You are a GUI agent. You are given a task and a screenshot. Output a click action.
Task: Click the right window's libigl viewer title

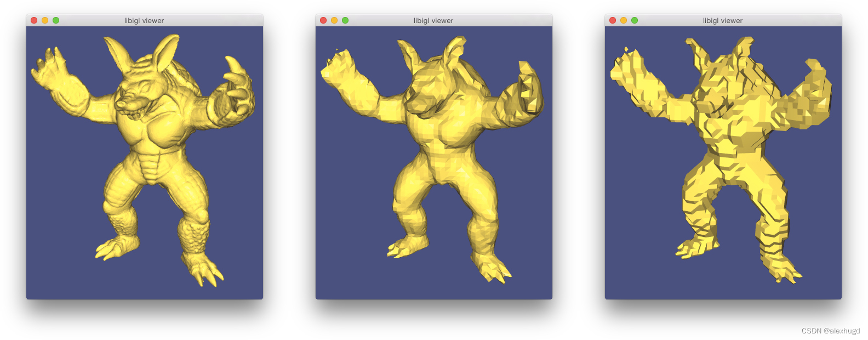(x=723, y=21)
